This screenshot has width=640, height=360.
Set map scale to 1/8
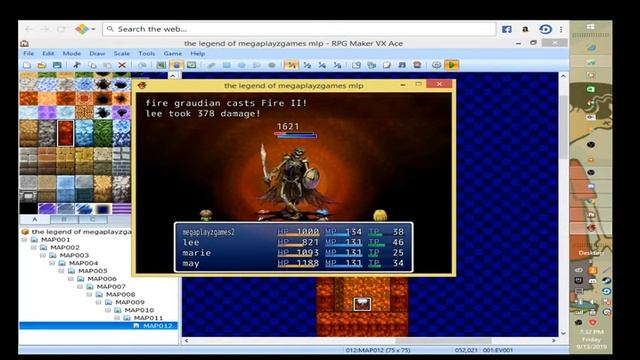coord(337,65)
